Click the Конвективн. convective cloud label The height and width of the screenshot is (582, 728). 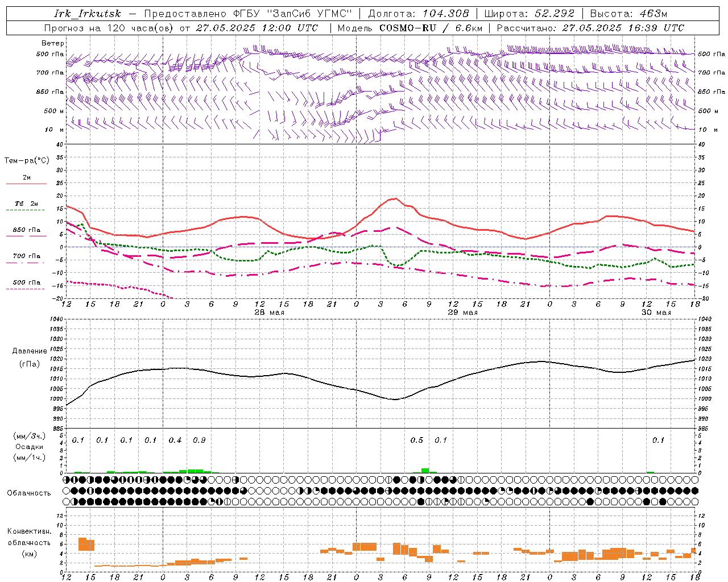tap(29, 531)
